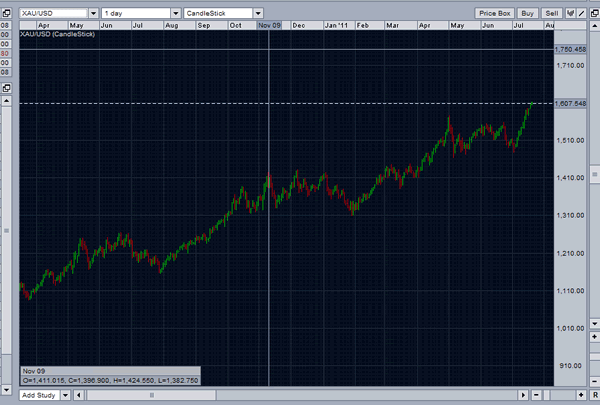Open the XAU/USD symbol dropdown

coord(92,13)
